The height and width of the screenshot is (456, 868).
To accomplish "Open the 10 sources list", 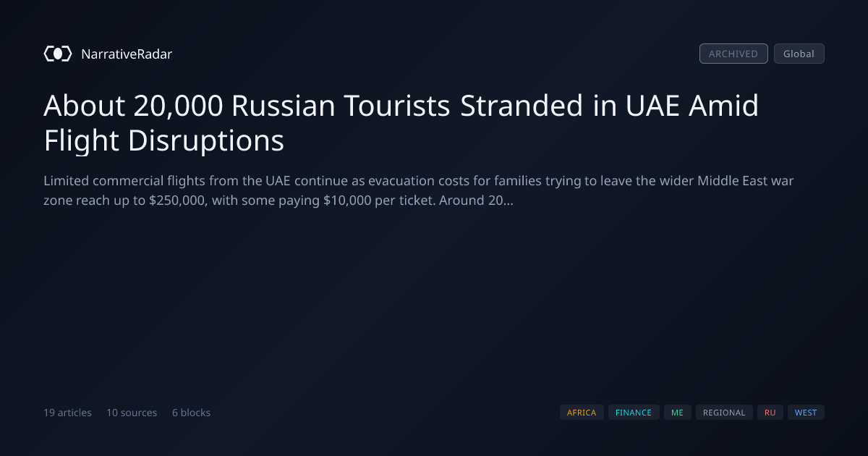I will 132,413.
